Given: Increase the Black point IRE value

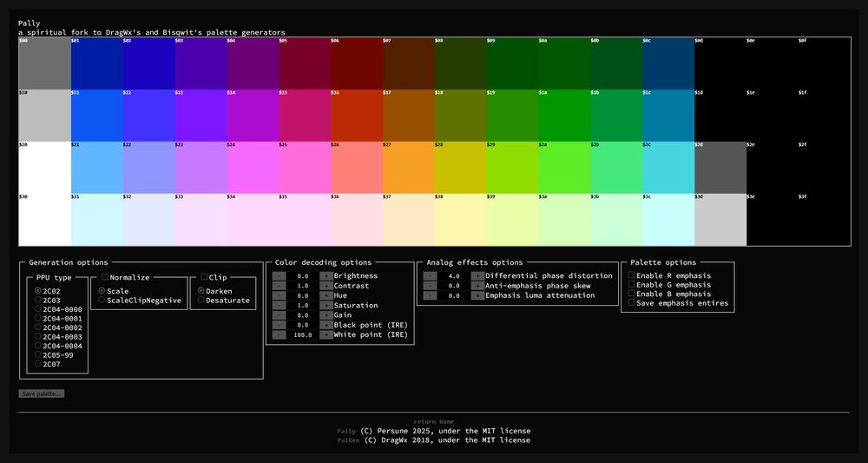Looking at the screenshot, I should pos(326,325).
